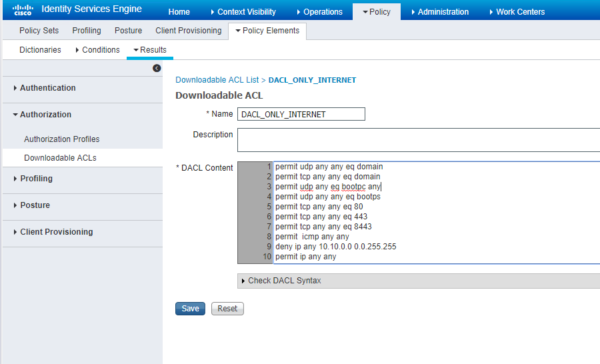Click DACL line 'permit udp any any eq domain'

pos(329,167)
